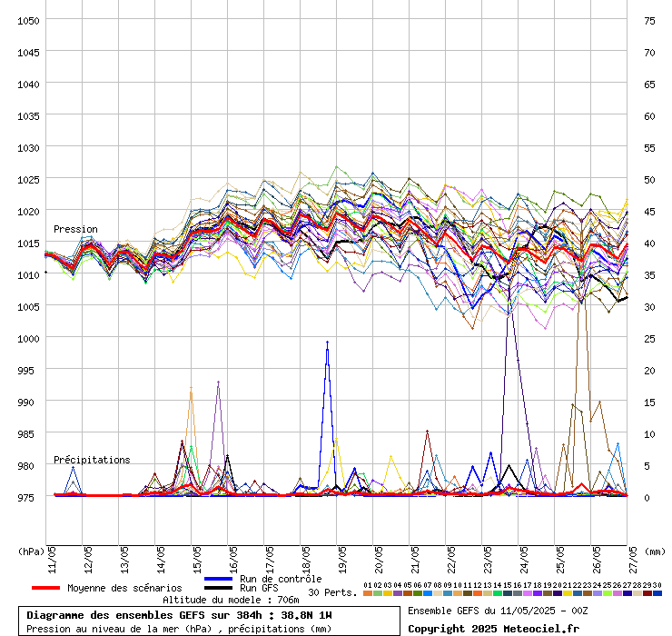Click the 19/05 date label on x-axis
Viewport: 672px width, 636px height.
point(342,560)
